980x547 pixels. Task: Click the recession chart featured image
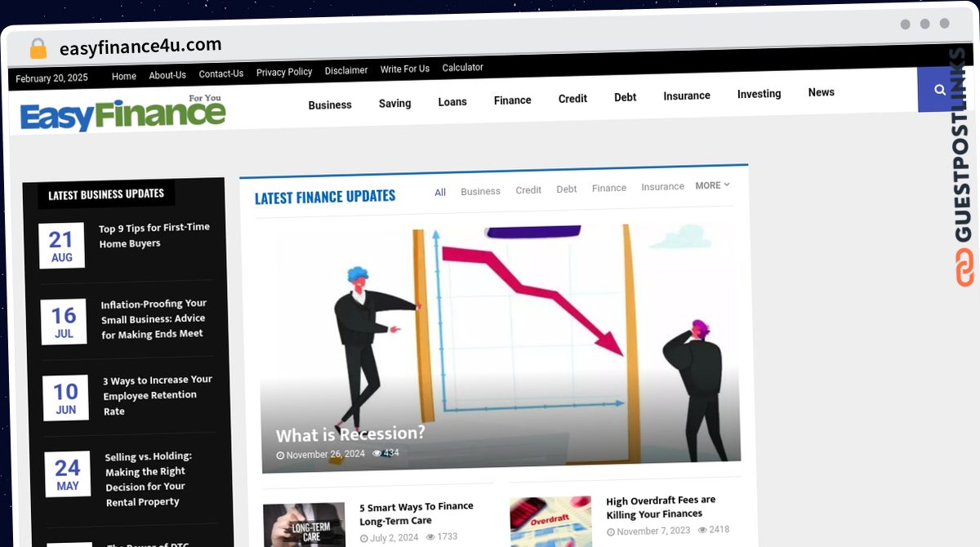[499, 347]
